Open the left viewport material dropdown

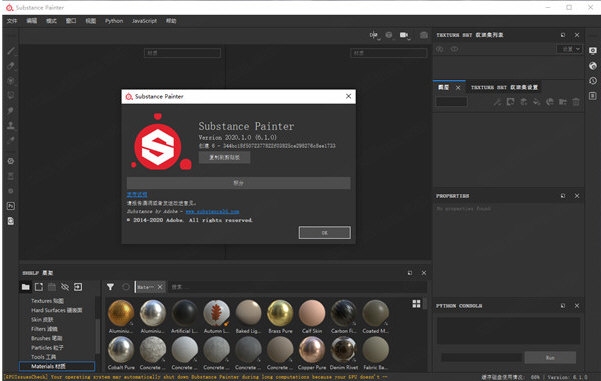[182, 53]
